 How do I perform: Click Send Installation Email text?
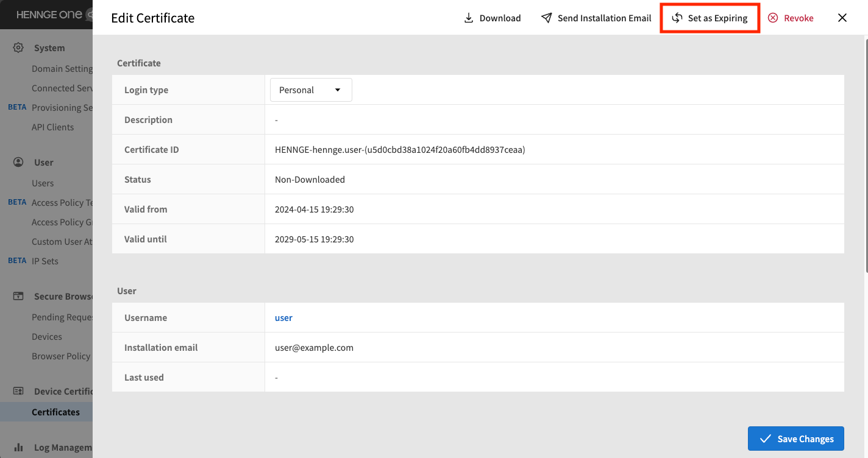(604, 18)
